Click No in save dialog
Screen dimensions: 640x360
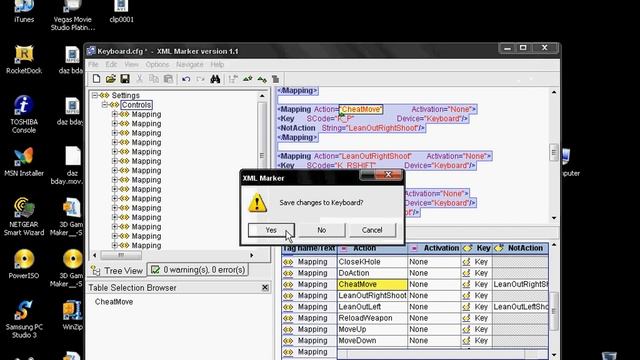click(322, 230)
